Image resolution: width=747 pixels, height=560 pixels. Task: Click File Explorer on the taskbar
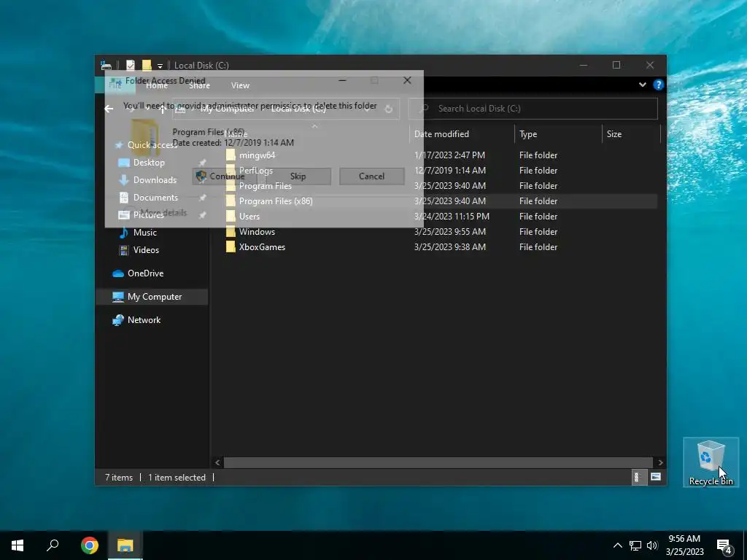[x=125, y=545]
